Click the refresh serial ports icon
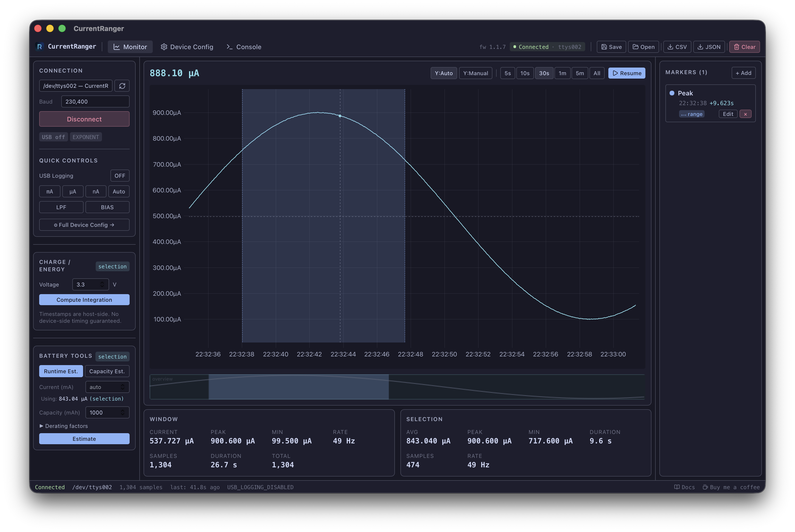 122,86
